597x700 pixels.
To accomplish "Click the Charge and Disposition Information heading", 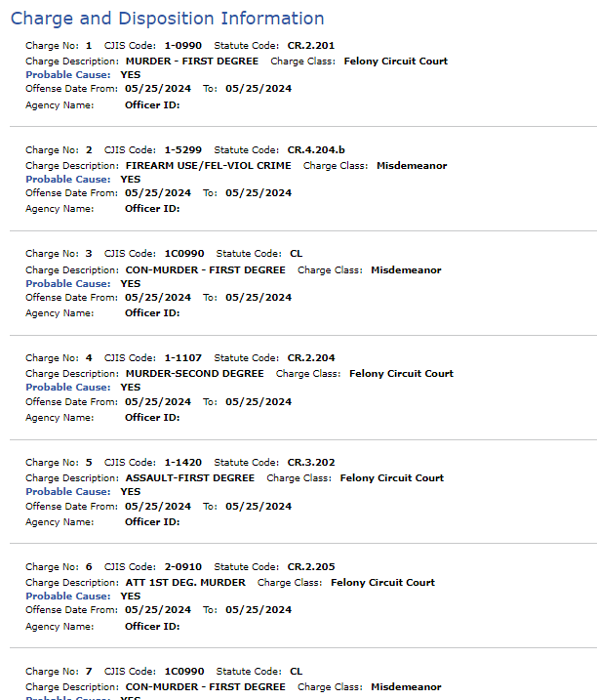I will (167, 19).
